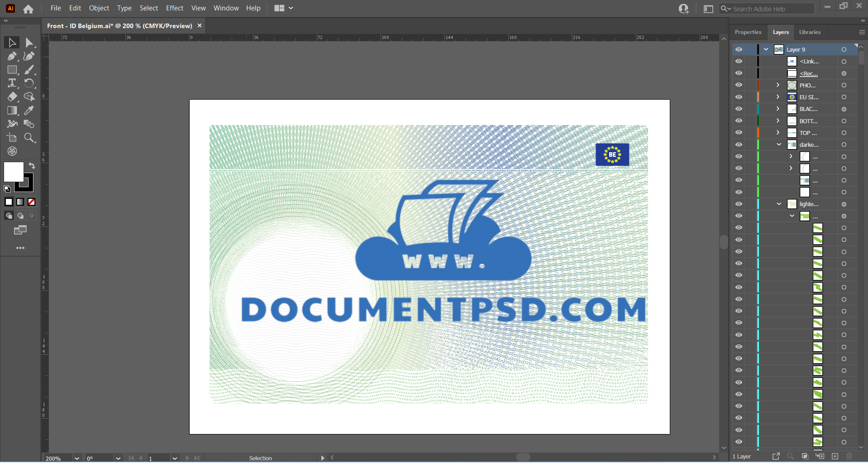Select the Direct Selection tool

tap(29, 43)
